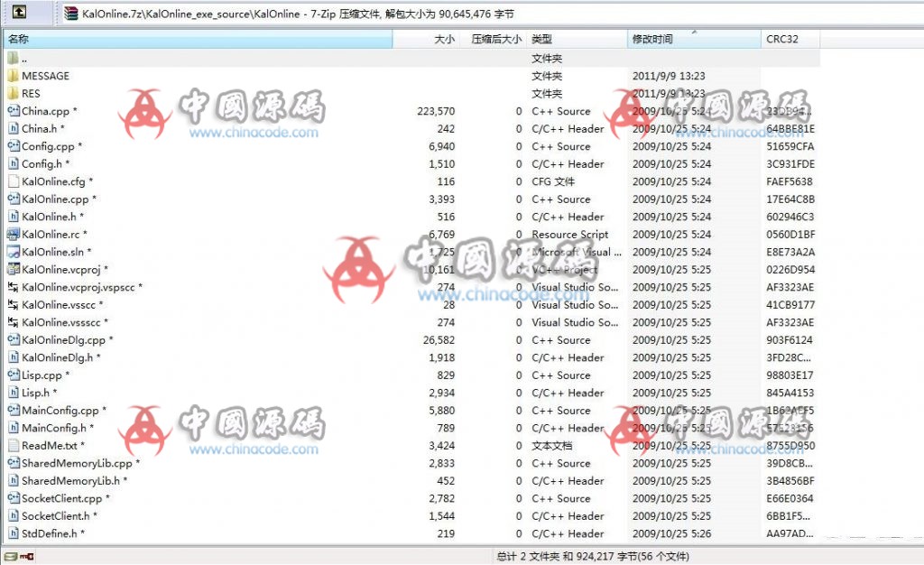This screenshot has height=565, width=924.
Task: Select the RES folder icon
Action: point(13,94)
